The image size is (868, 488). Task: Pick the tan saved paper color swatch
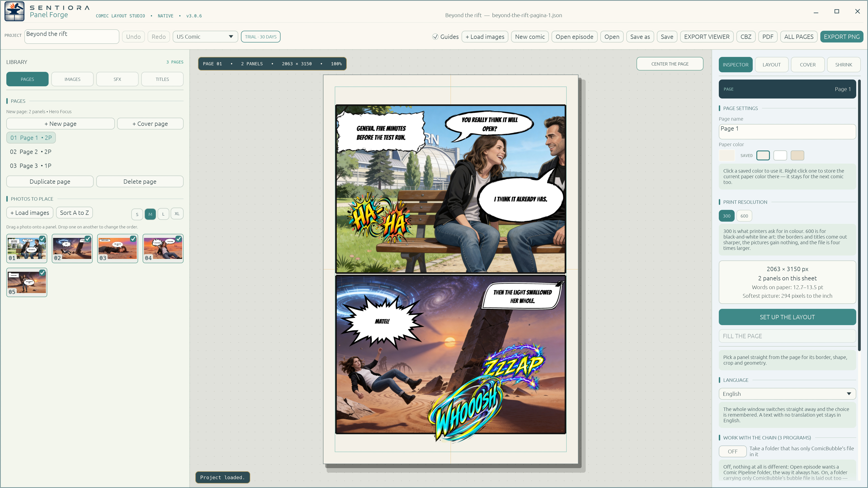[797, 155]
